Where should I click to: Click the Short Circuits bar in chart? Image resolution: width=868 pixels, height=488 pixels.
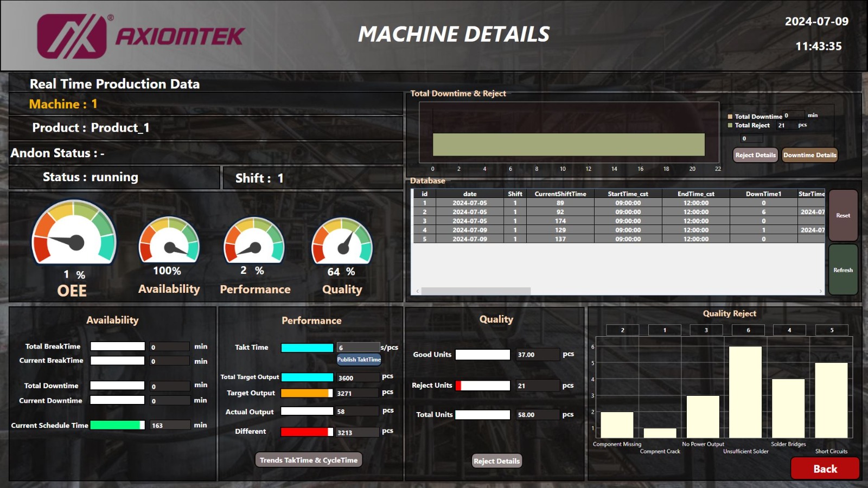tap(831, 400)
